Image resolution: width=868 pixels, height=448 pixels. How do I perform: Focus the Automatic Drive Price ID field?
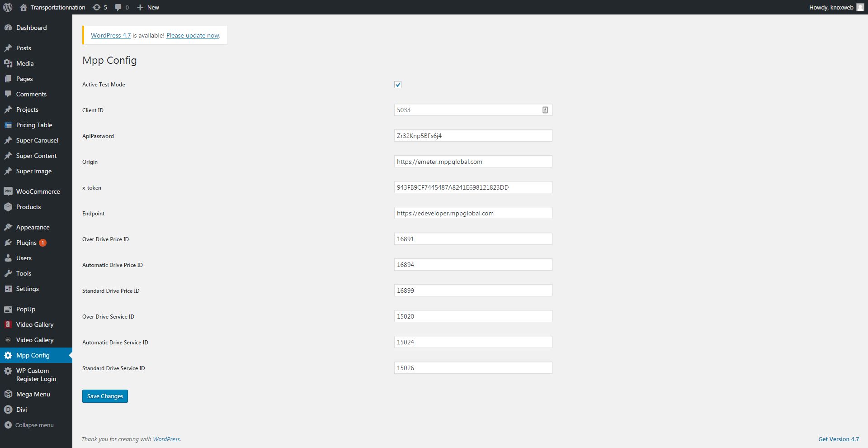point(473,265)
